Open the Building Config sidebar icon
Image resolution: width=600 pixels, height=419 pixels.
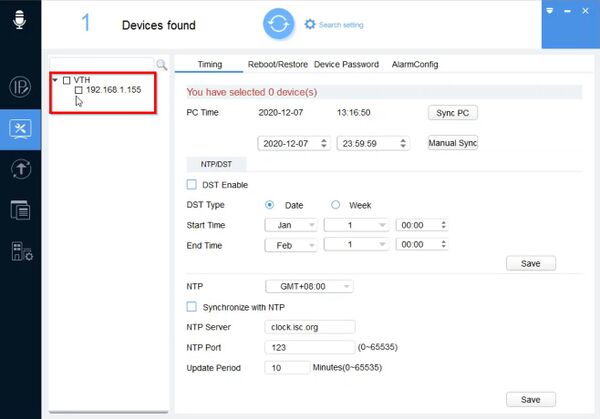tap(22, 251)
